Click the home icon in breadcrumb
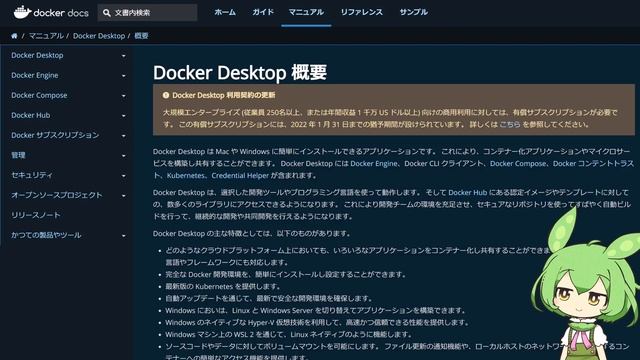640x360 pixels. point(14,36)
